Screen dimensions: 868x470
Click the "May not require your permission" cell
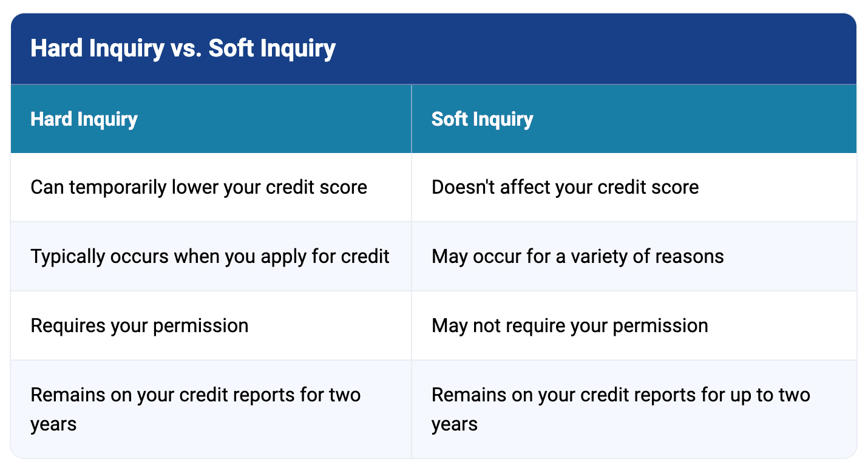coord(569,325)
